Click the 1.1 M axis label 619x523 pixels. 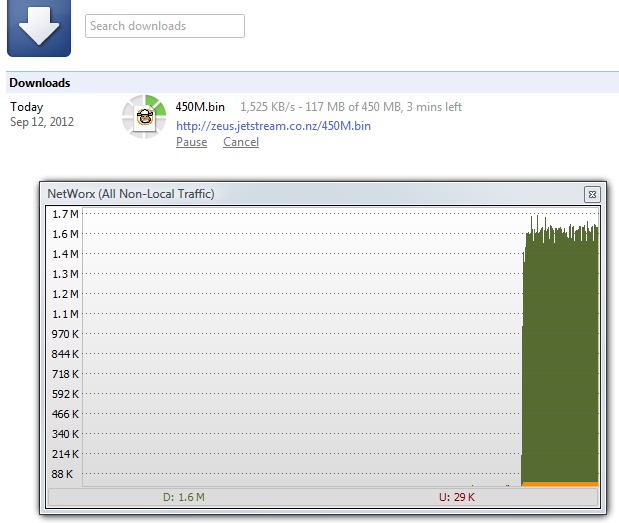[66, 314]
